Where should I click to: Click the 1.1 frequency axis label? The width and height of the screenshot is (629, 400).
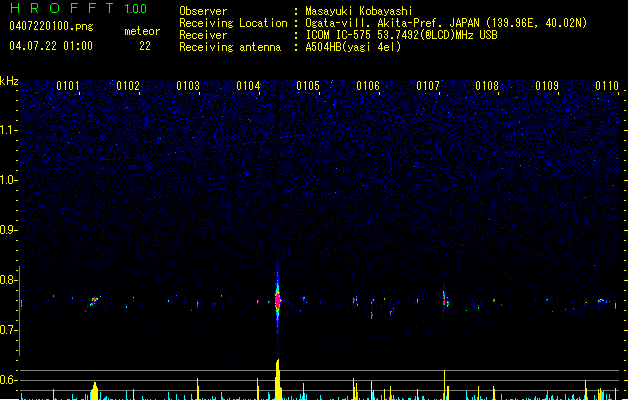pyautogui.click(x=9, y=130)
